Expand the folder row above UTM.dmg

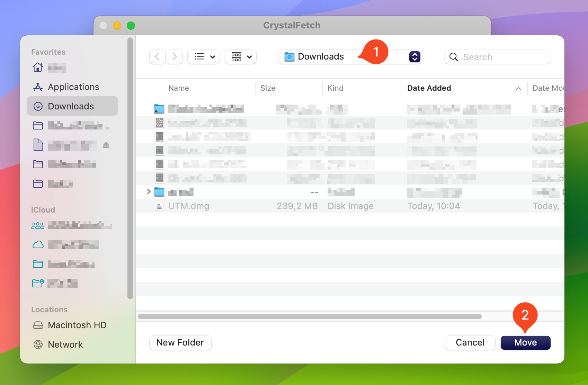[x=149, y=192]
